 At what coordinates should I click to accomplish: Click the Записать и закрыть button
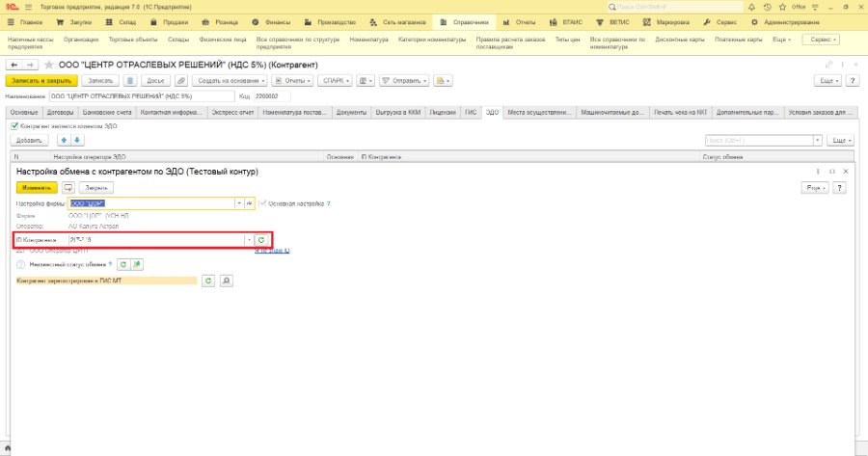click(x=41, y=81)
